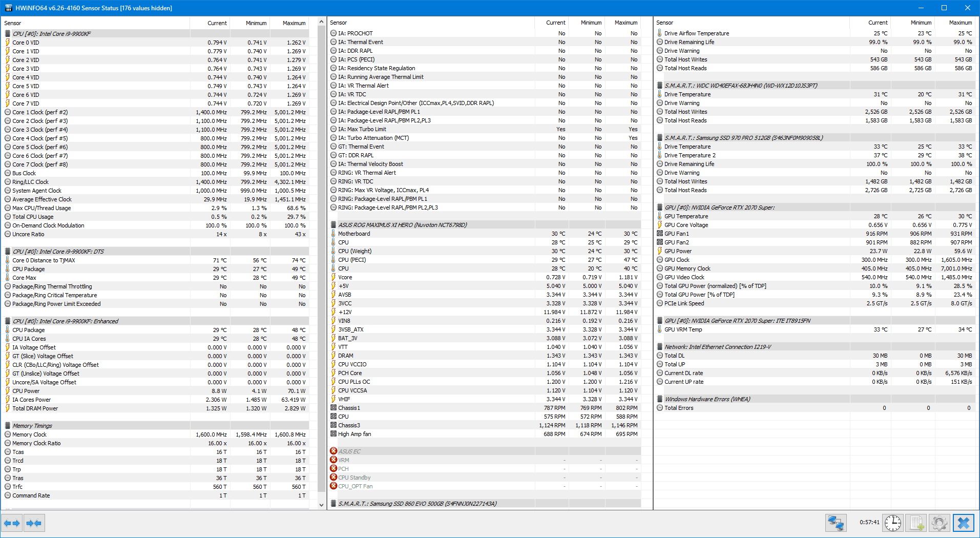The height and width of the screenshot is (538, 980).
Task: Click the Sensor column header in the right pane
Action: click(x=752, y=23)
